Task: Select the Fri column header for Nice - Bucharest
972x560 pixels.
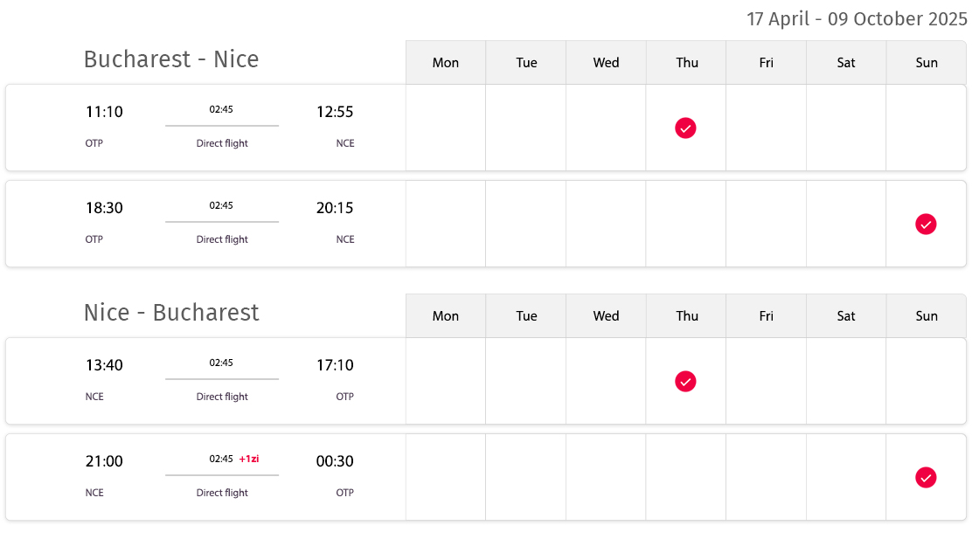Action: 767,316
